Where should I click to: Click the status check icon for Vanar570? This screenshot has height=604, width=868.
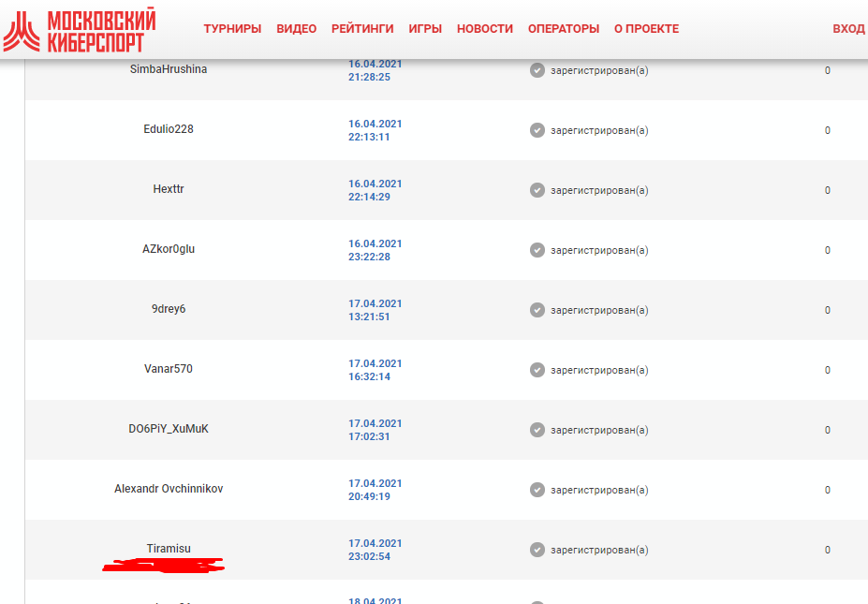tap(537, 370)
